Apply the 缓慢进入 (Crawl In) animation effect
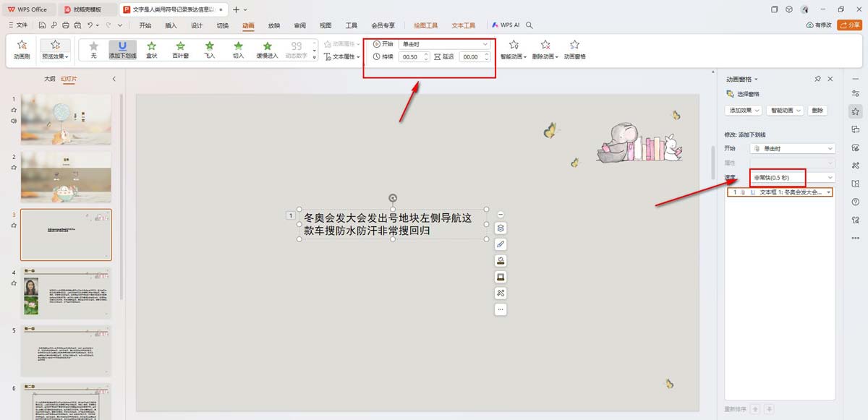Image resolution: width=868 pixels, height=420 pixels. pyautogui.click(x=267, y=51)
